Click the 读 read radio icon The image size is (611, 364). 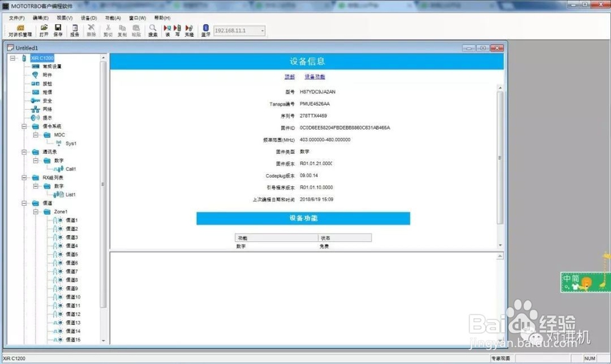167,31
